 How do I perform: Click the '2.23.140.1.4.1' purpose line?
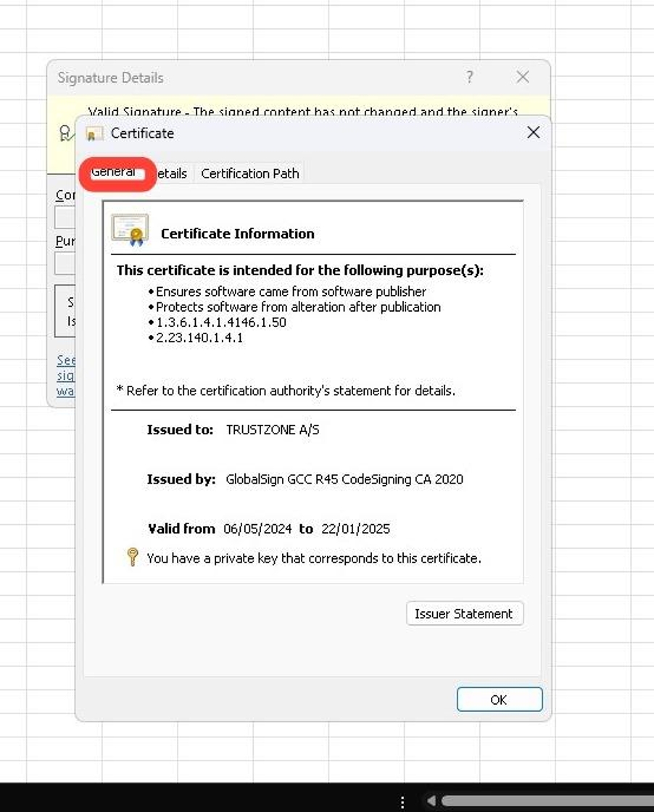199,338
